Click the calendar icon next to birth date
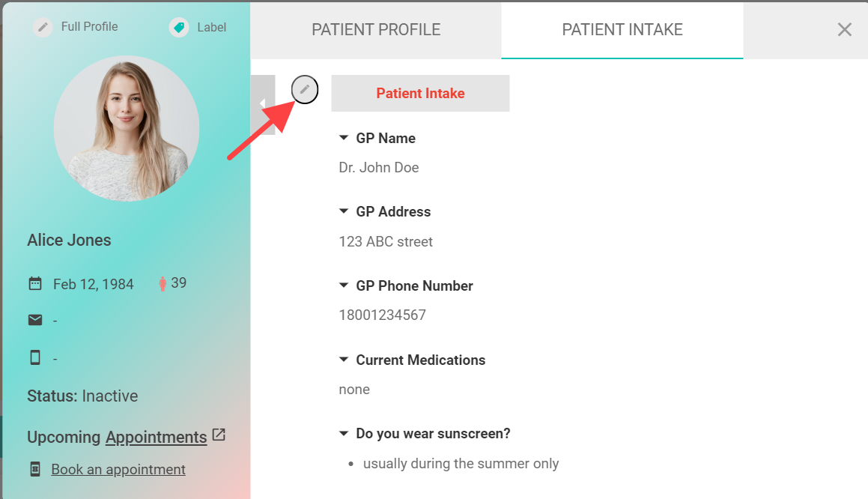868x499 pixels. point(35,283)
